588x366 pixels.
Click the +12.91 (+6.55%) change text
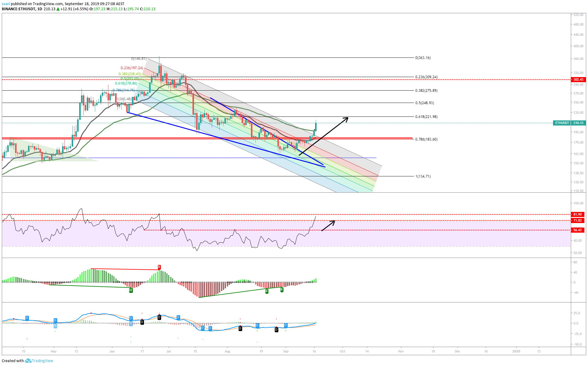74,9
